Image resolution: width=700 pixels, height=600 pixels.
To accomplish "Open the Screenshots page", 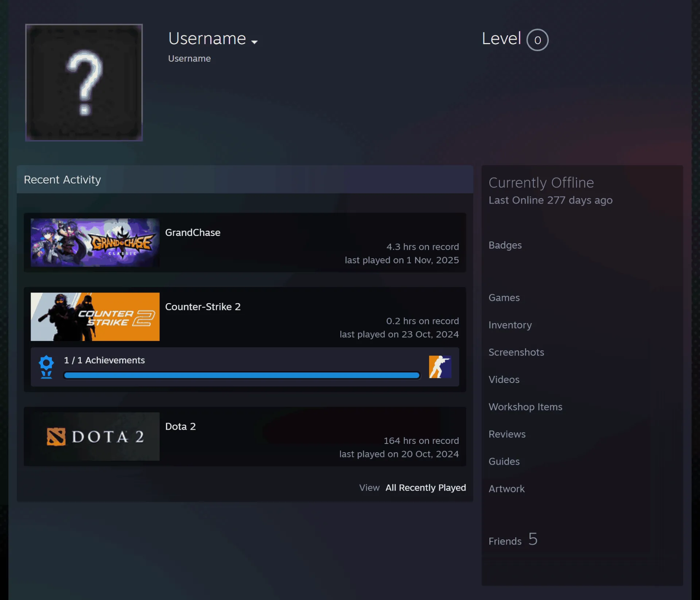I will [x=516, y=352].
